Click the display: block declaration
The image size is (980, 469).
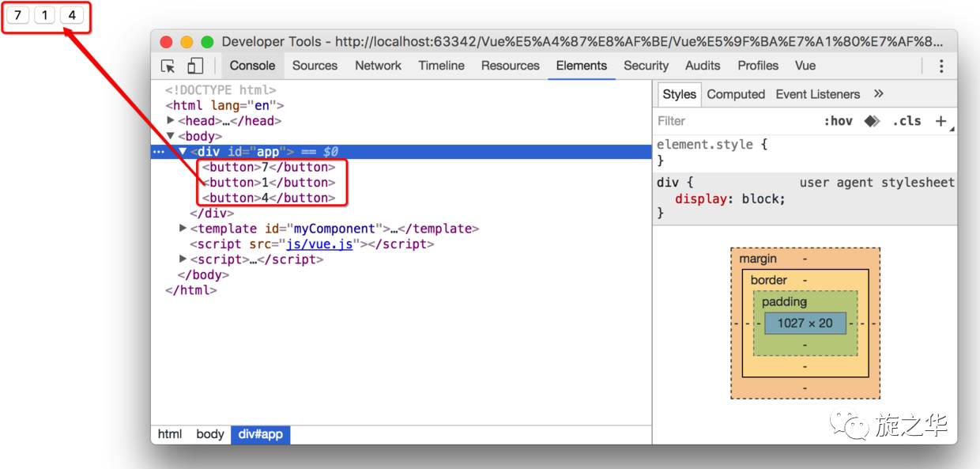730,199
